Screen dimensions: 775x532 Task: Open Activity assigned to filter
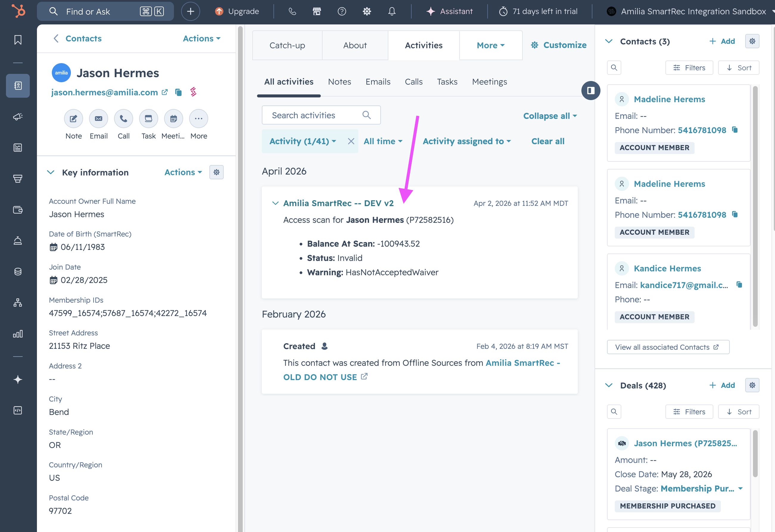(466, 141)
